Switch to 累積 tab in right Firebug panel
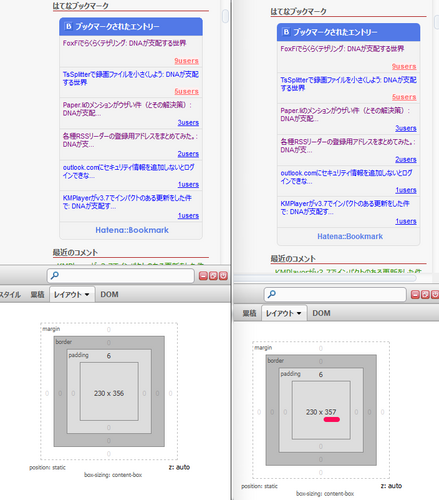The width and height of the screenshot is (439, 500). [249, 313]
